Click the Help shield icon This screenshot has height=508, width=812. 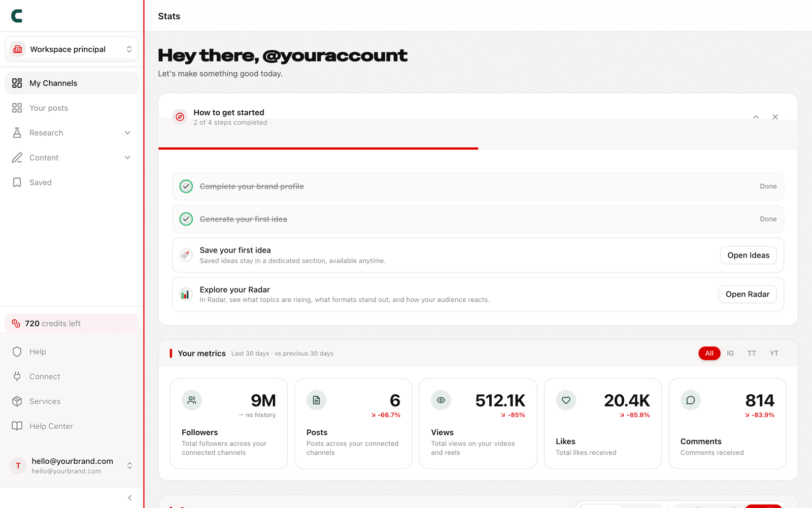coord(17,352)
